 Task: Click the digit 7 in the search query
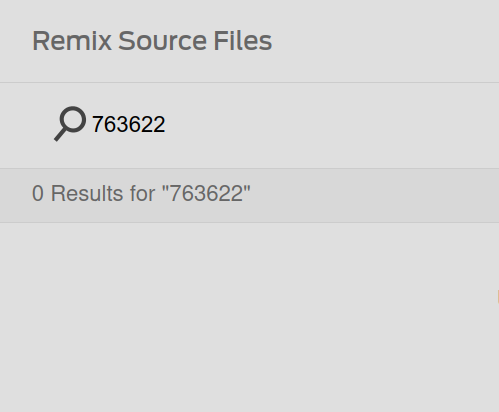pos(97,124)
